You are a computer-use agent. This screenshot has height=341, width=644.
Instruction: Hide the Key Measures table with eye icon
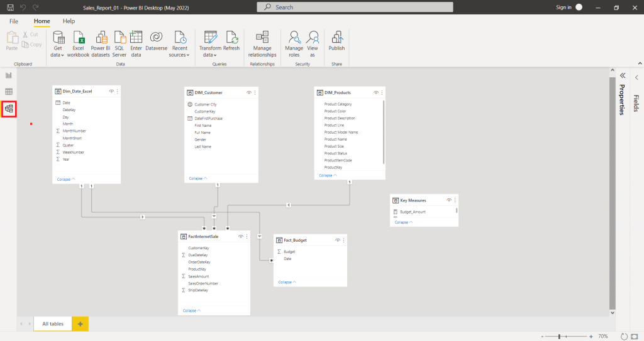click(448, 200)
